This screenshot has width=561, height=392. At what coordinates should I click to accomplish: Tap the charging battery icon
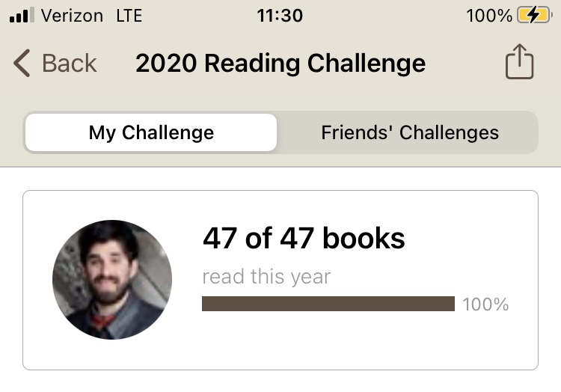tap(534, 15)
